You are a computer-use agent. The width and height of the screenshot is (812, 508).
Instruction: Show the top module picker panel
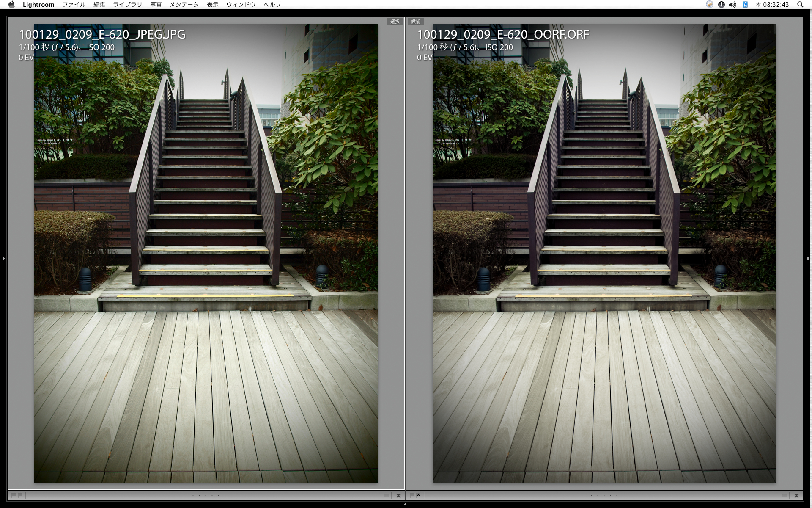pyautogui.click(x=406, y=12)
